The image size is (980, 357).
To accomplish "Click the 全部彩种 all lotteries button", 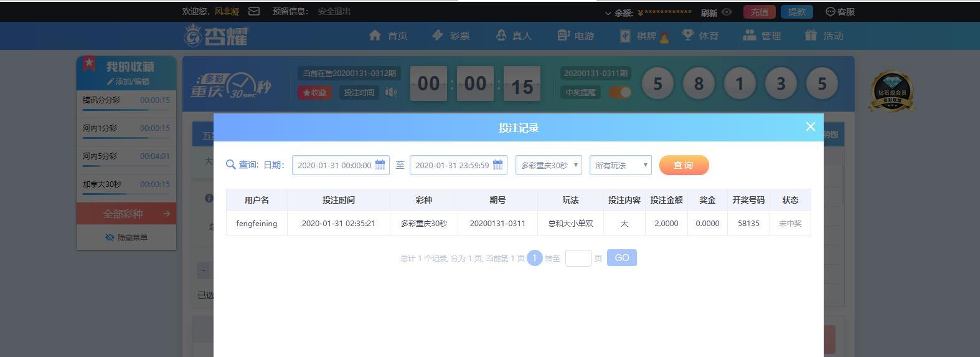I will click(126, 214).
